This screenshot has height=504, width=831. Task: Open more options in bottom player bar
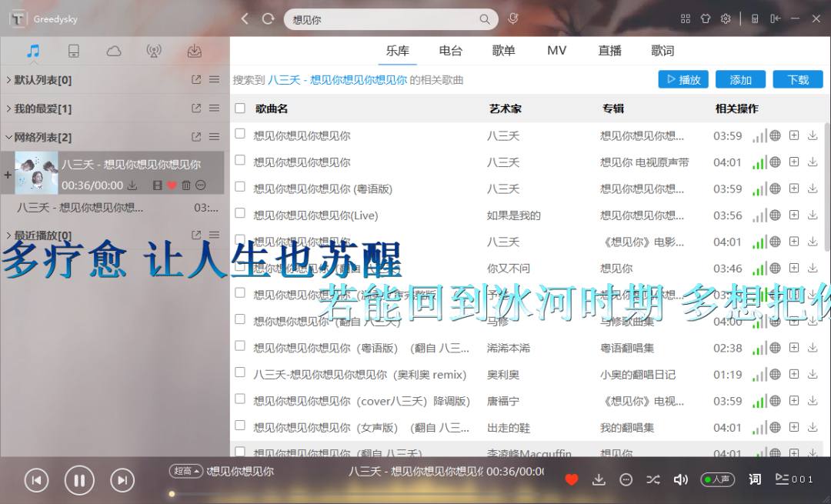(x=626, y=479)
